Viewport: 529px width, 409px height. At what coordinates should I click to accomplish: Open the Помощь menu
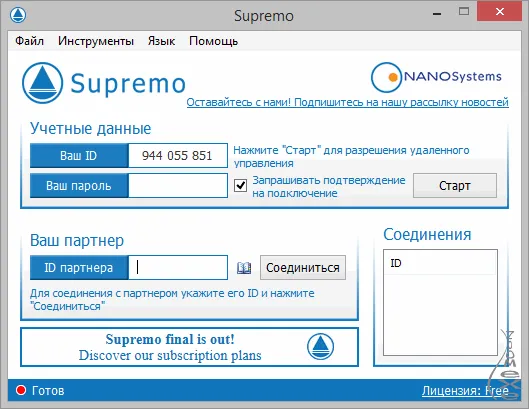pos(213,41)
